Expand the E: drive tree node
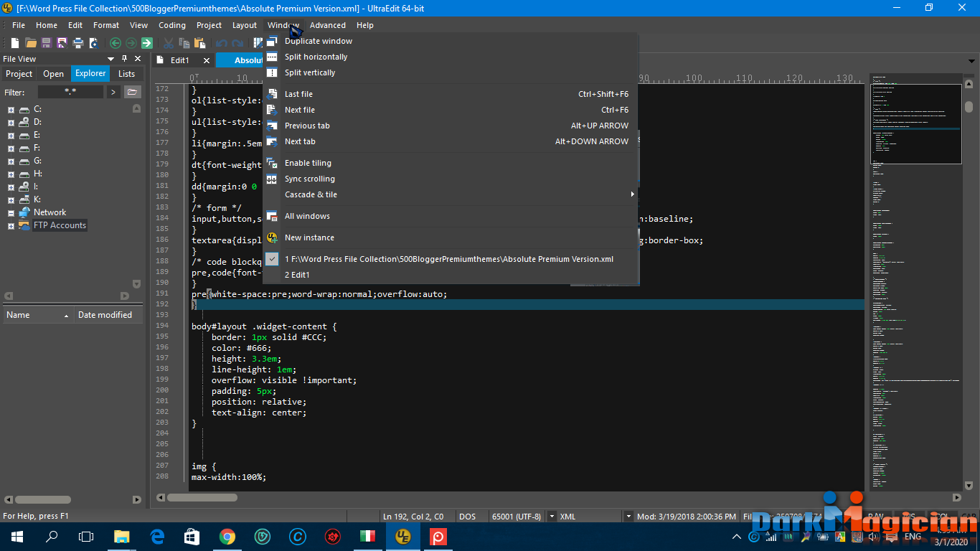 coord(11,136)
